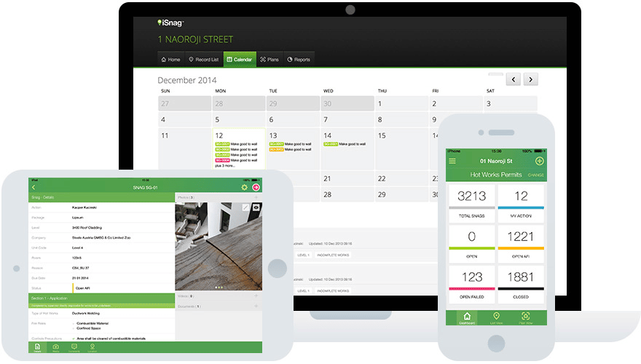Tap Dashboard home icon on phone
This screenshot has height=364, width=641.
(467, 318)
